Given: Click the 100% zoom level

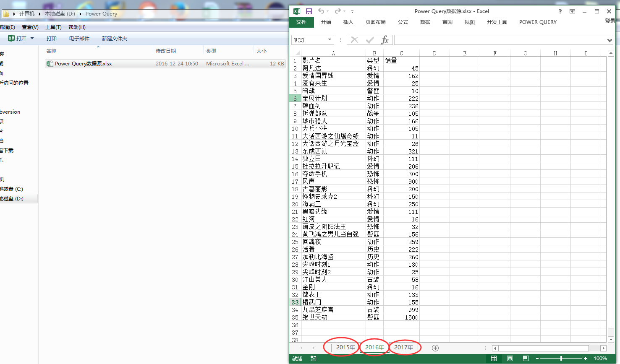Looking at the screenshot, I should 600,359.
